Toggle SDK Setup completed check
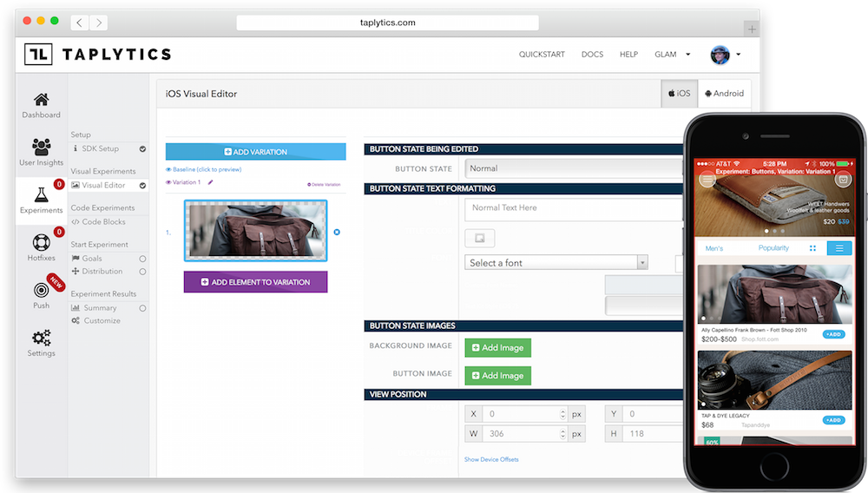 (x=142, y=148)
